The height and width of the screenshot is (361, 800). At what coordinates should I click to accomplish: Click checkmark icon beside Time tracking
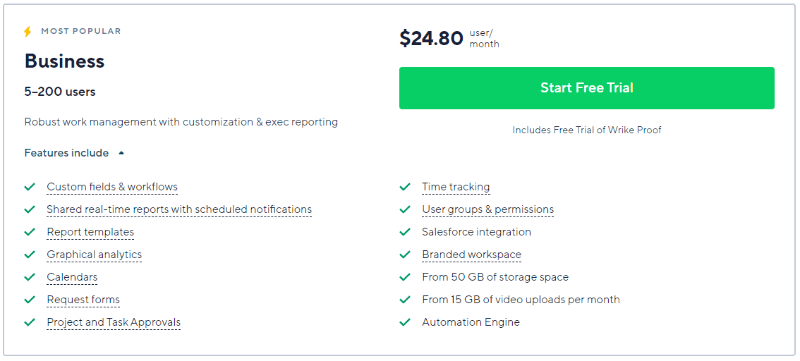(x=405, y=187)
